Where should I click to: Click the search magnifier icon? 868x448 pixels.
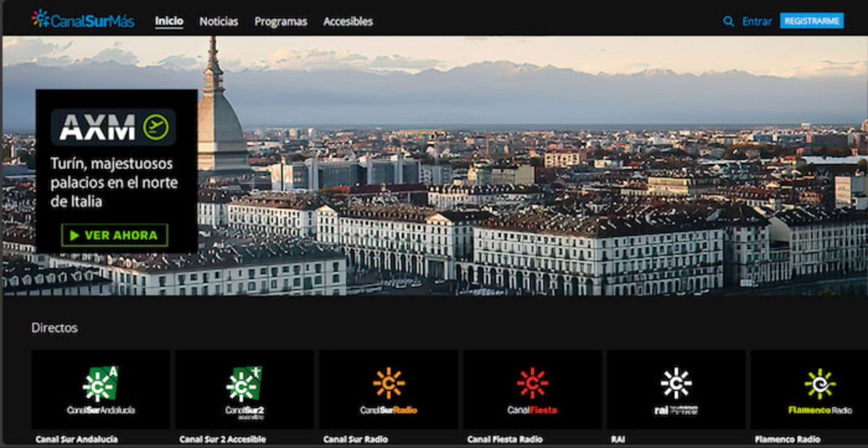(728, 22)
